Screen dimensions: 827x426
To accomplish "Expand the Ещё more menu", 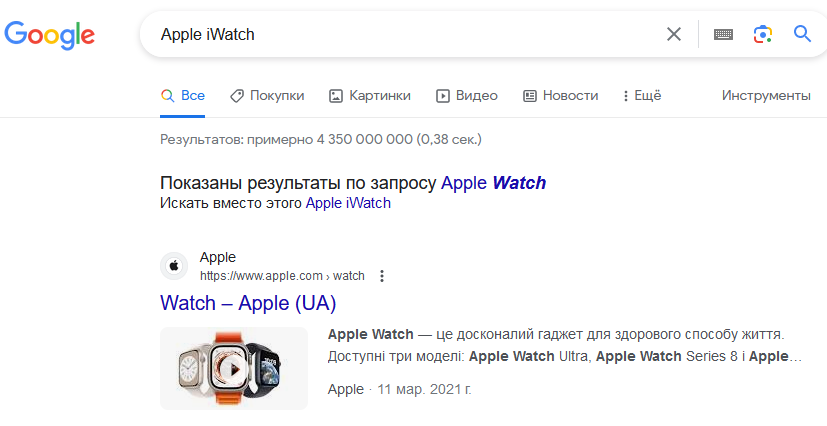I will coord(641,95).
